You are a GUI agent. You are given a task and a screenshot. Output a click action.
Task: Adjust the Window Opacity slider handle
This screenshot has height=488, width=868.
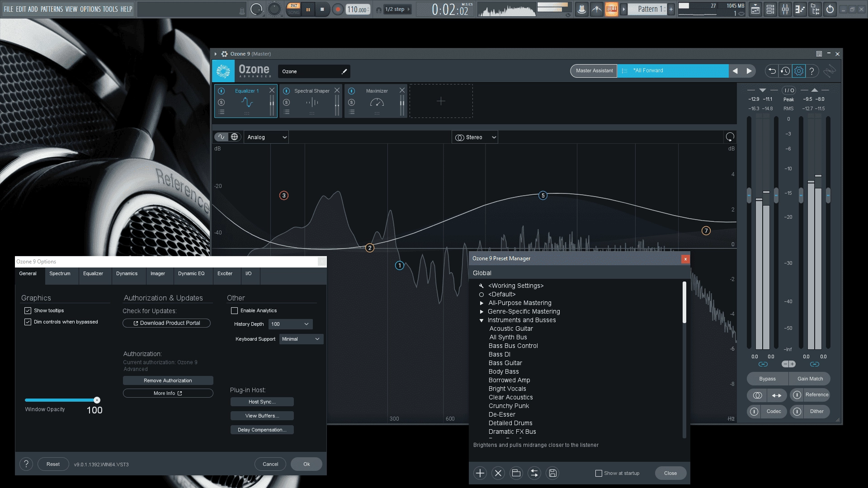[97, 400]
